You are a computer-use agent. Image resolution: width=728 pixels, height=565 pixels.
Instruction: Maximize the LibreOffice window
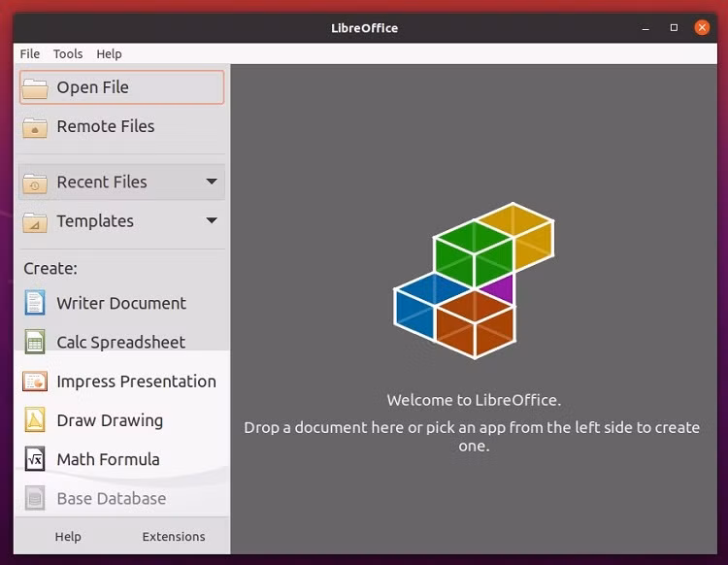pyautogui.click(x=674, y=28)
